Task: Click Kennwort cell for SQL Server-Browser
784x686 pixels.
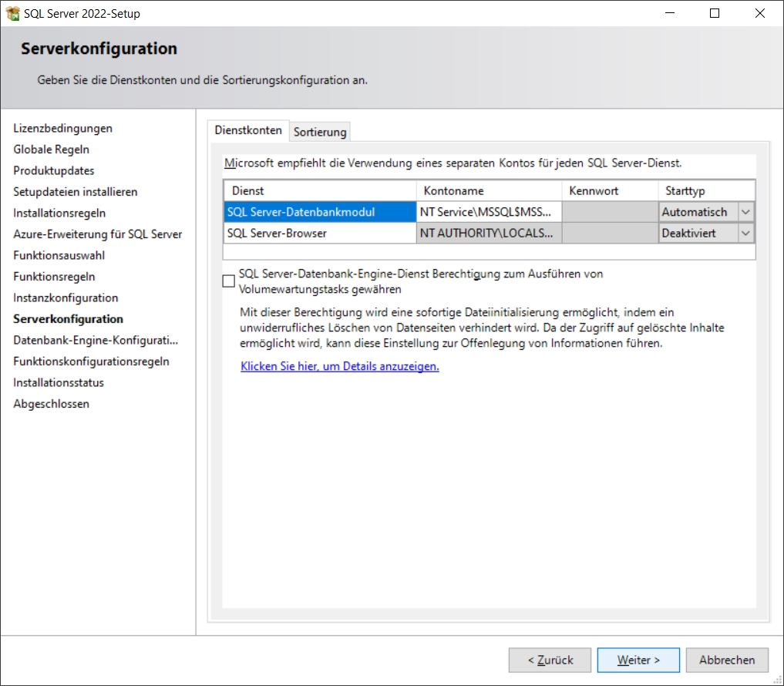Action: 610,233
